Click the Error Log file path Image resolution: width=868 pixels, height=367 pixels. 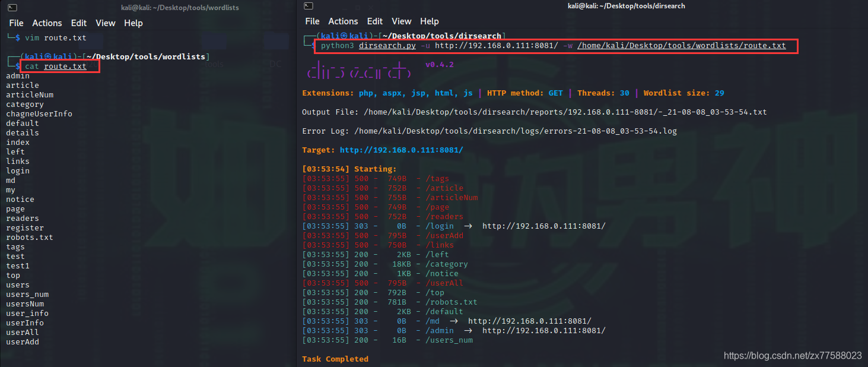[516, 131]
